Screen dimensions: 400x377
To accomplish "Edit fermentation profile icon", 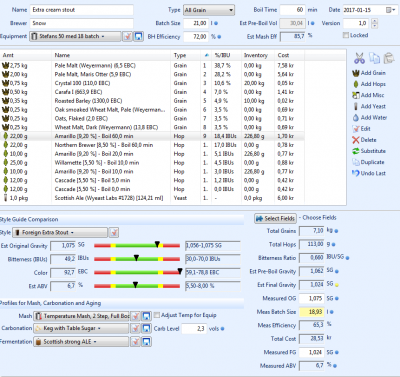I will point(135,341).
